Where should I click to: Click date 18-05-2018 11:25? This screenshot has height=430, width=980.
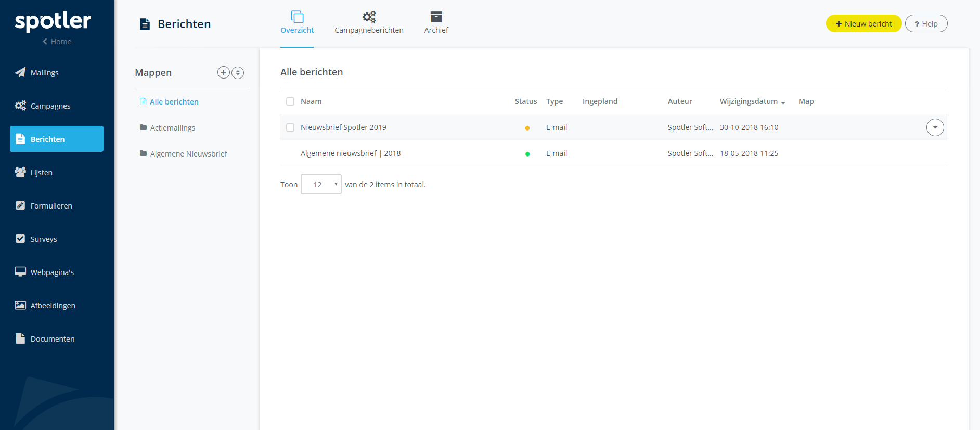749,153
